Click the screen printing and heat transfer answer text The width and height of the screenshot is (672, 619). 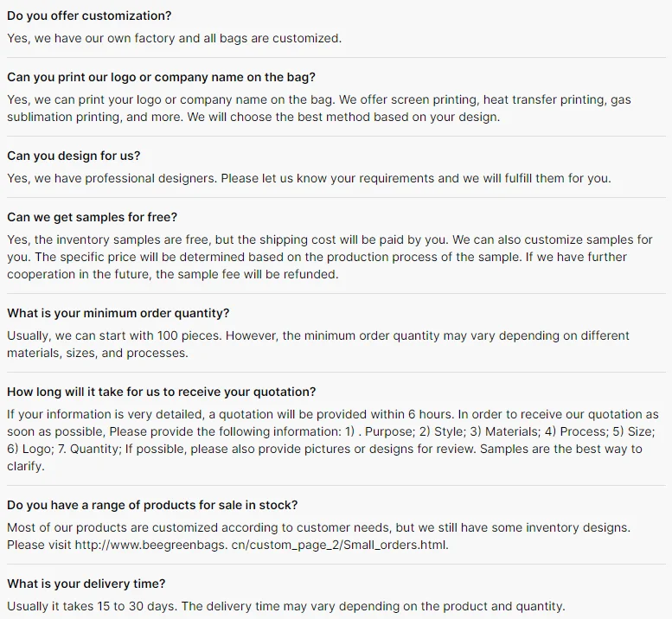coord(319,108)
